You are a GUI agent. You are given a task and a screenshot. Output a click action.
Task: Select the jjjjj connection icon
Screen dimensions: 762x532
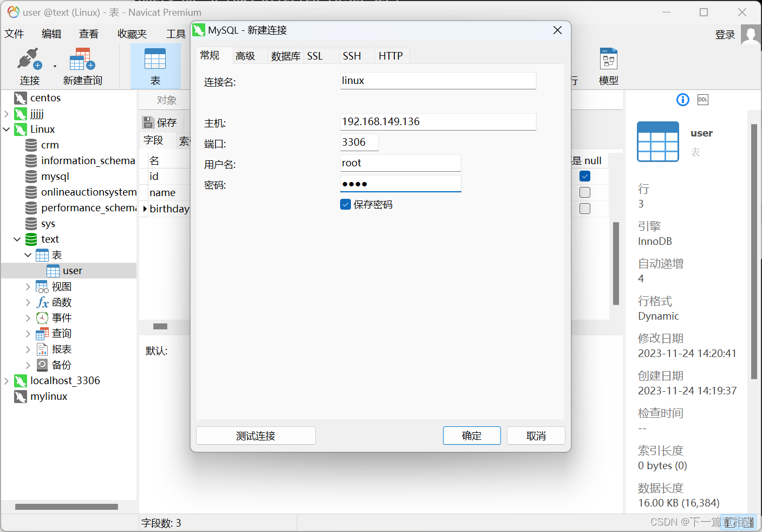(x=21, y=114)
